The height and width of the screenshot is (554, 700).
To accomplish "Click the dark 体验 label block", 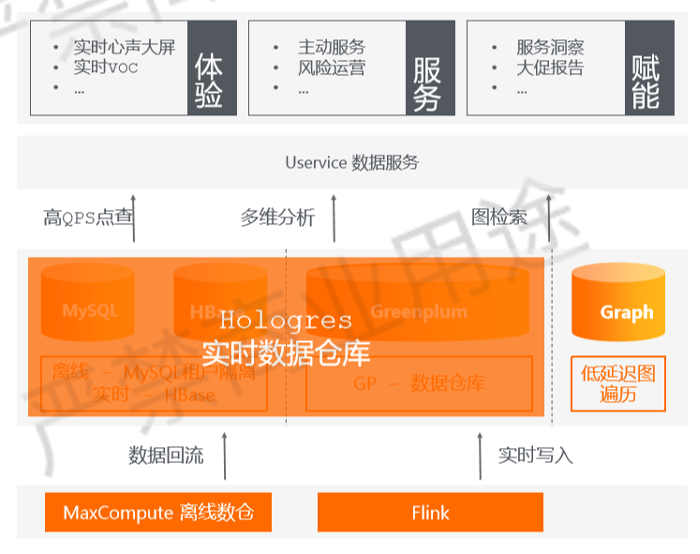I will 212,68.
